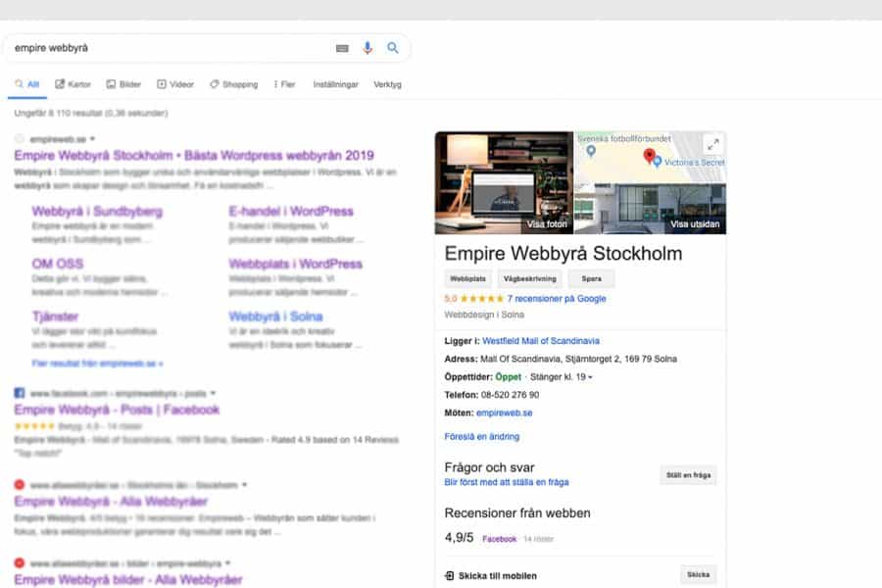
Task: Open the on-screen keyboard icon in search bar
Action: click(x=340, y=47)
